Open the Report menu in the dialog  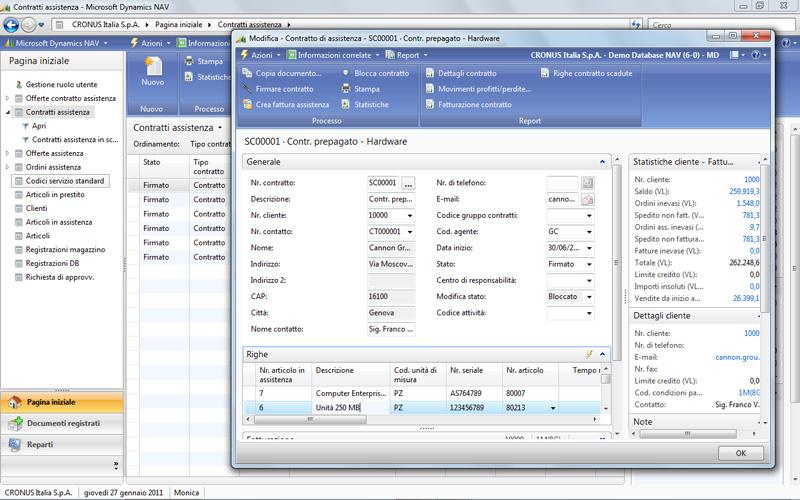tap(407, 55)
